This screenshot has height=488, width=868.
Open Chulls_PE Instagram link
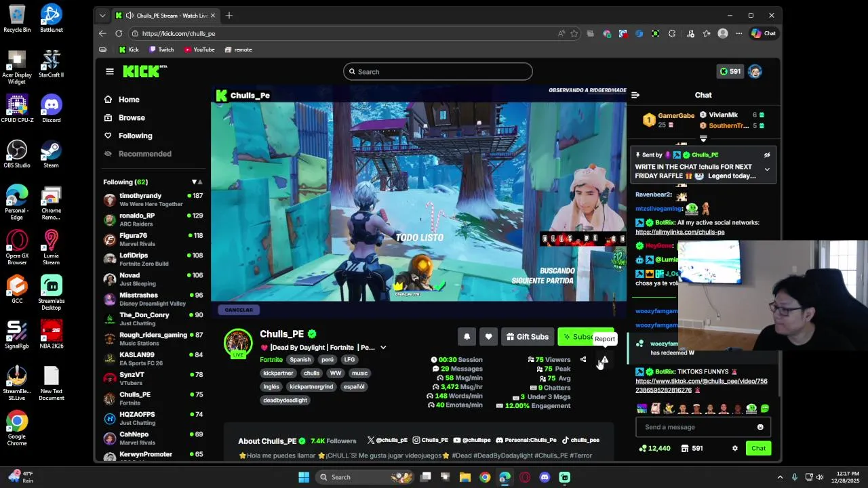tap(431, 441)
